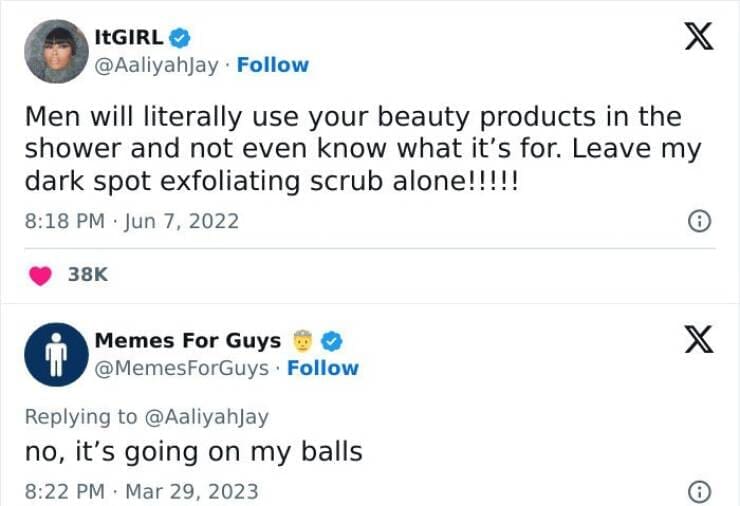
Task: Follow the @AaliyahJay account
Action: pos(272,65)
